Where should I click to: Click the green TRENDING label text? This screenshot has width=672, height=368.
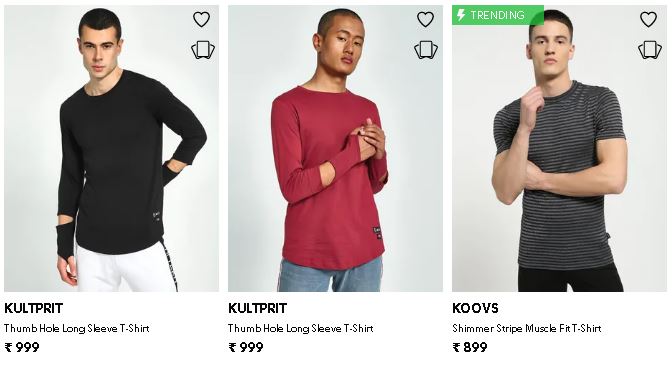point(497,15)
